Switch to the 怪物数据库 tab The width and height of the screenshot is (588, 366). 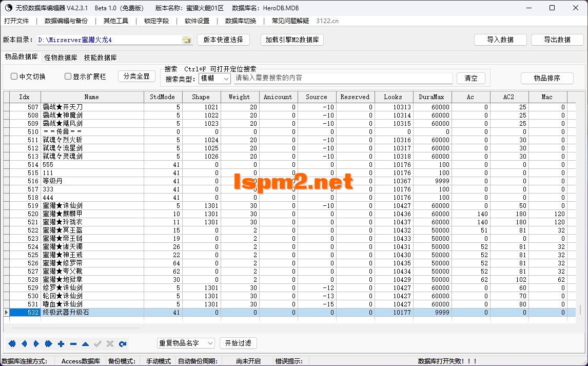pos(61,58)
